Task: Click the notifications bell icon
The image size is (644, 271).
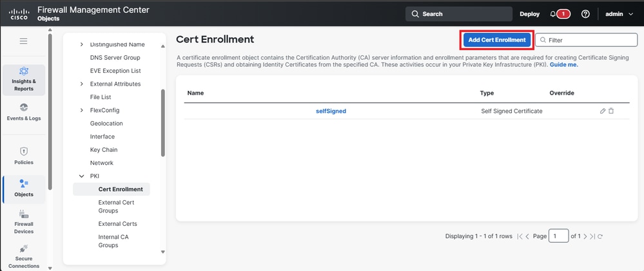Action: (554, 14)
